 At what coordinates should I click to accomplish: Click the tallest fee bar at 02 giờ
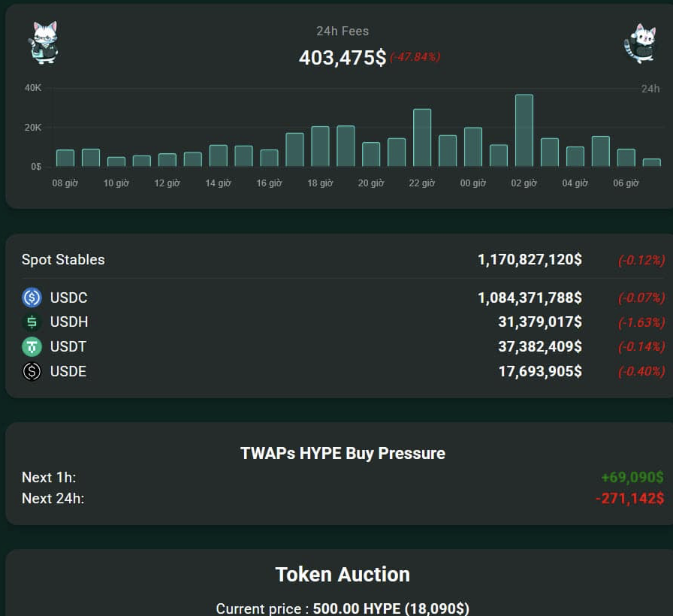[524, 131]
